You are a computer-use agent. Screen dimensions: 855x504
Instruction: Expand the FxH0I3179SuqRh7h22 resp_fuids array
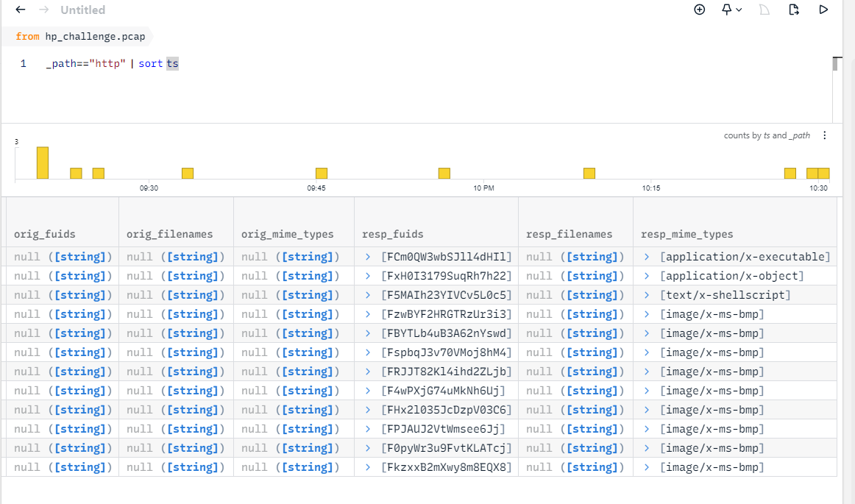coord(368,276)
